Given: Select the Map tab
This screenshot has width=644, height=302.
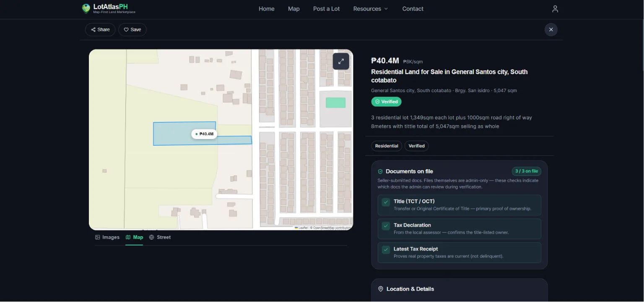Looking at the screenshot, I should tap(134, 237).
